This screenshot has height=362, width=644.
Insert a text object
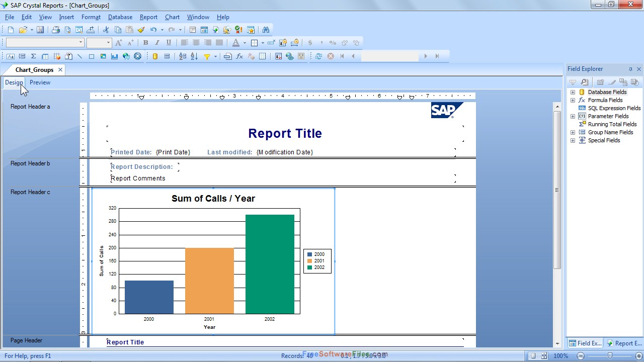tap(10, 56)
